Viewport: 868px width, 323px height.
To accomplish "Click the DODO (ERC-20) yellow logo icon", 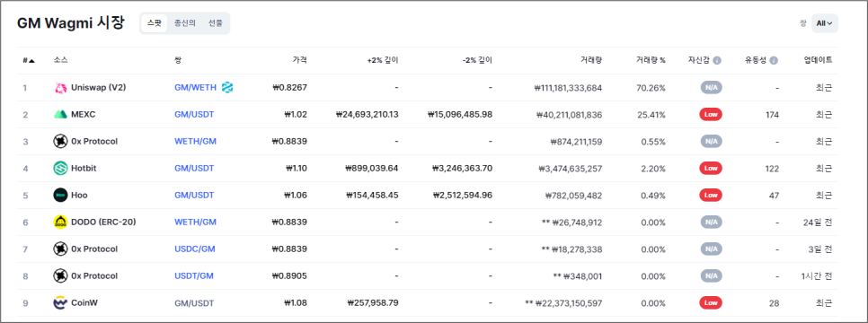I will 60,222.
